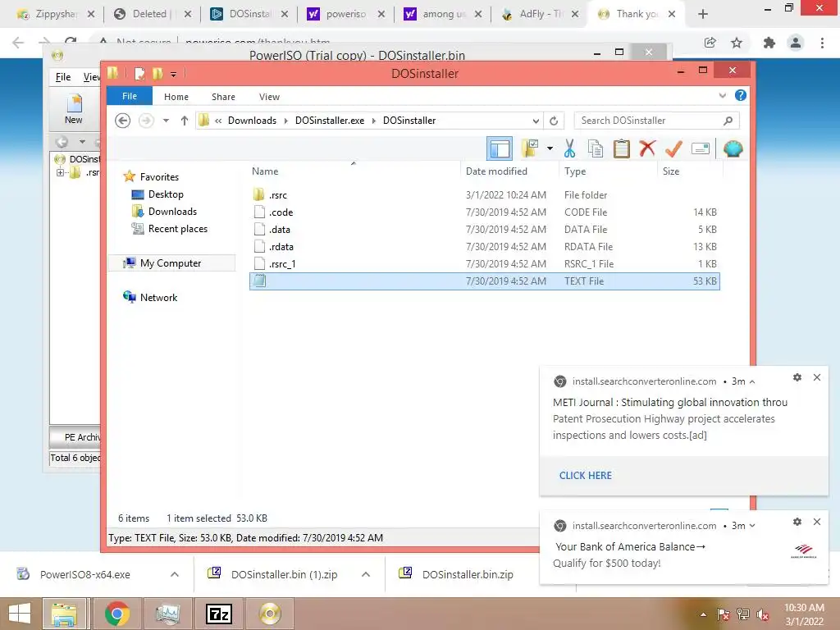Open DOSinstaller.bin (1).zip download options chevron
This screenshot has width=840, height=630.
366,574
